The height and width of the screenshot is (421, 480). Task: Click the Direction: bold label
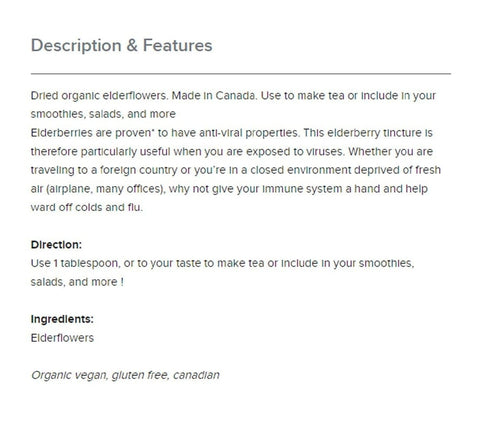coord(56,244)
